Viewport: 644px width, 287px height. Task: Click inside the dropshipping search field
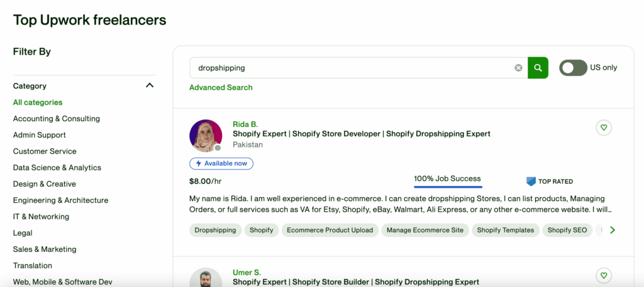(353, 68)
